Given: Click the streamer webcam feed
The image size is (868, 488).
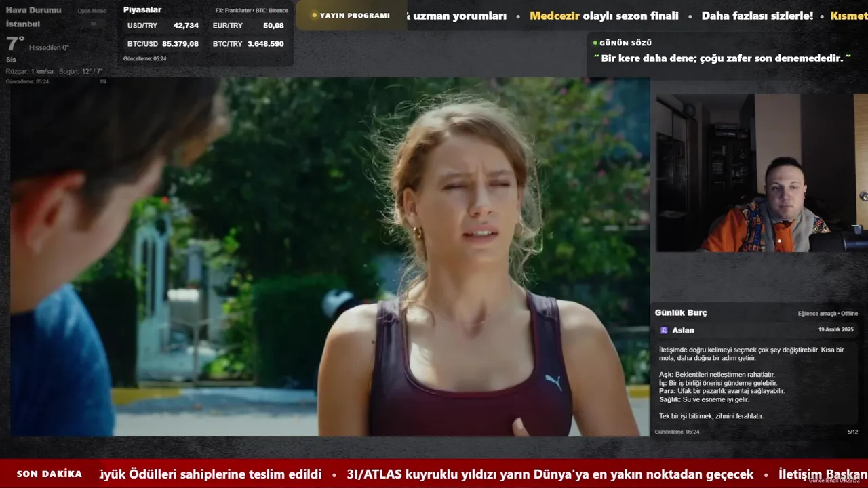Looking at the screenshot, I should [x=762, y=173].
